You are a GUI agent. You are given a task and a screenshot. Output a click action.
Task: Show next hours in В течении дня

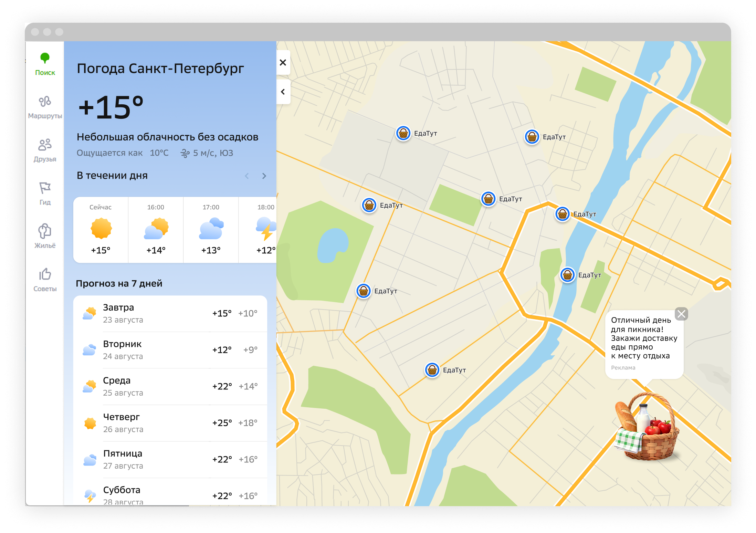point(264,176)
